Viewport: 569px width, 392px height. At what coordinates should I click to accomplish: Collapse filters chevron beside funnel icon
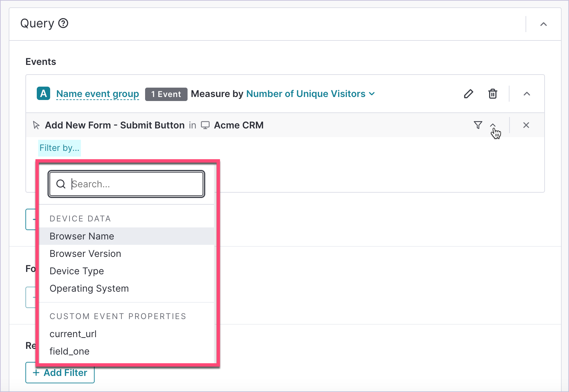pyautogui.click(x=493, y=125)
